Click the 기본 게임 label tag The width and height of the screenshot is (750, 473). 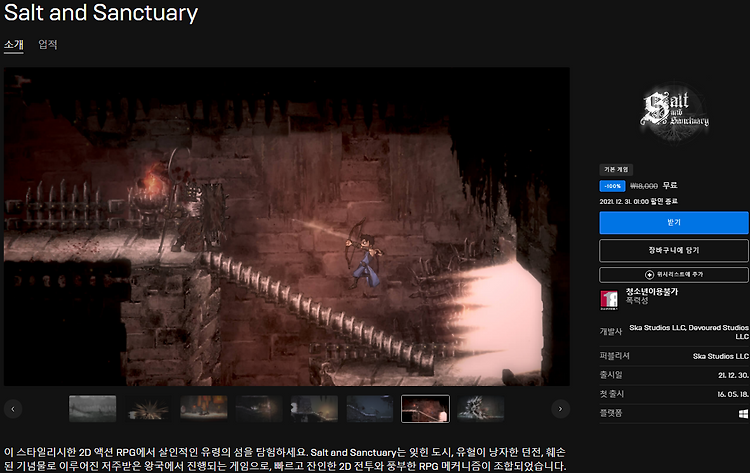[616, 170]
